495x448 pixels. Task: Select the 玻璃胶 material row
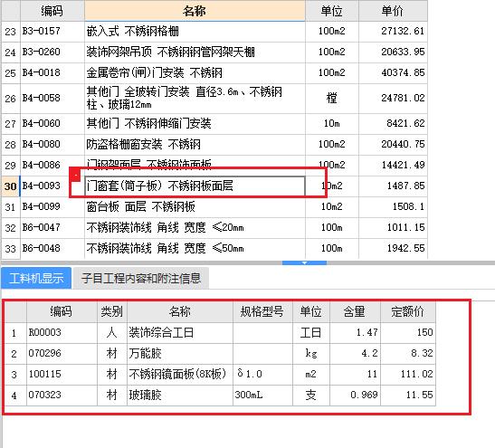click(220, 396)
